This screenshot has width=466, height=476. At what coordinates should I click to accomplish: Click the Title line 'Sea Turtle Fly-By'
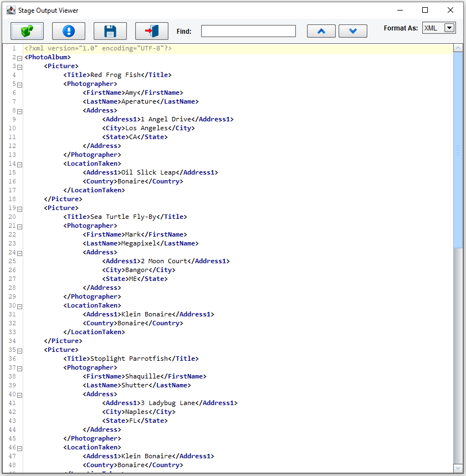(125, 217)
